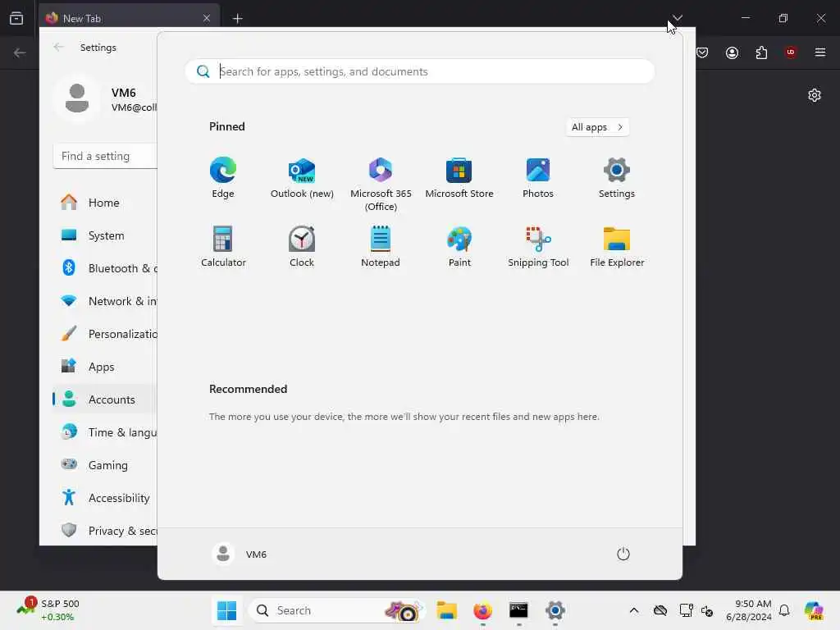Open Privacy & security settings
Screen dimensions: 840x630
point(105,531)
